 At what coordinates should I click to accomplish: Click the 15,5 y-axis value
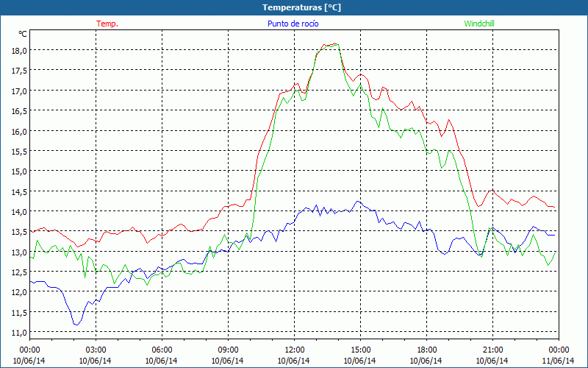(19, 152)
